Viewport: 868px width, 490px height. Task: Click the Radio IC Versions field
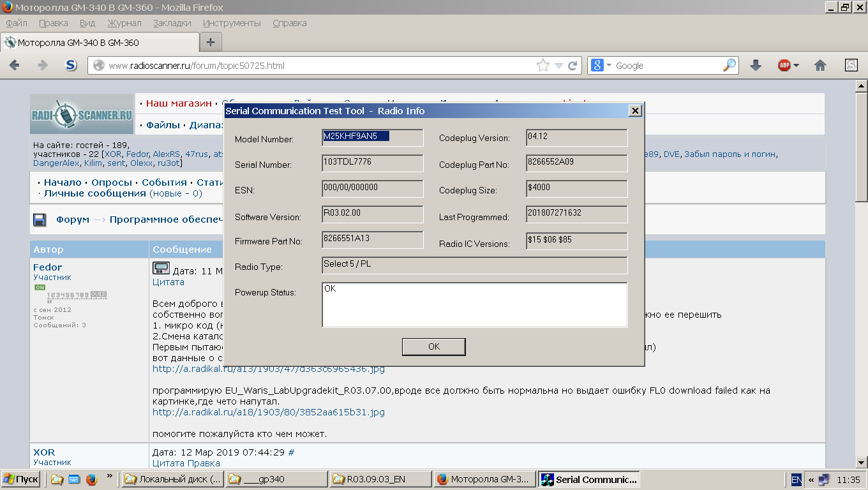[577, 241]
